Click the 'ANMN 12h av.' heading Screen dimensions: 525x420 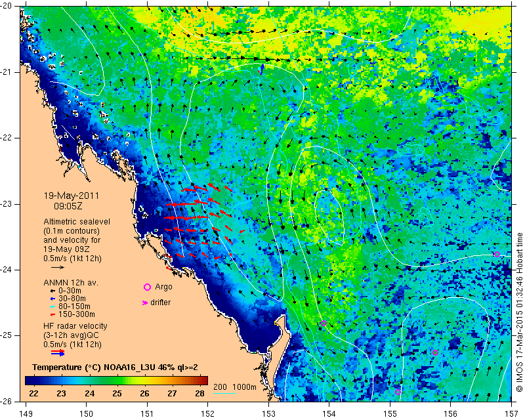71,283
